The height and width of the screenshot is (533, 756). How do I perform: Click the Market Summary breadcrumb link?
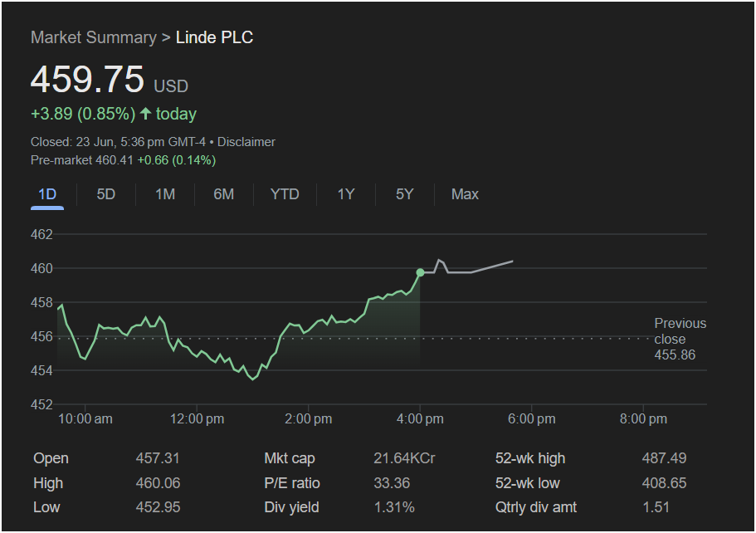93,37
